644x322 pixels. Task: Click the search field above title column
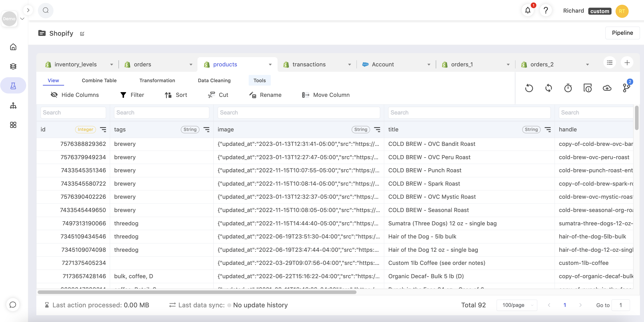pyautogui.click(x=469, y=113)
